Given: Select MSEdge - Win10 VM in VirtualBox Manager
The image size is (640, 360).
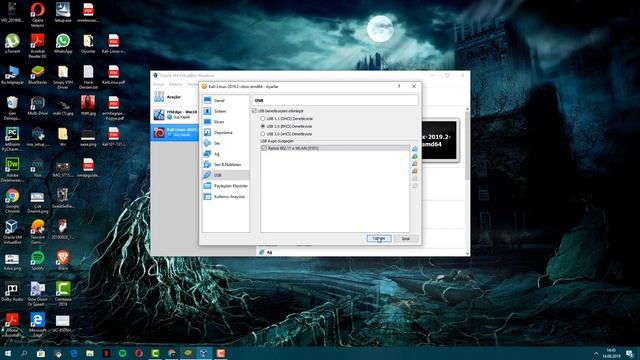Looking at the screenshot, I should tap(175, 114).
